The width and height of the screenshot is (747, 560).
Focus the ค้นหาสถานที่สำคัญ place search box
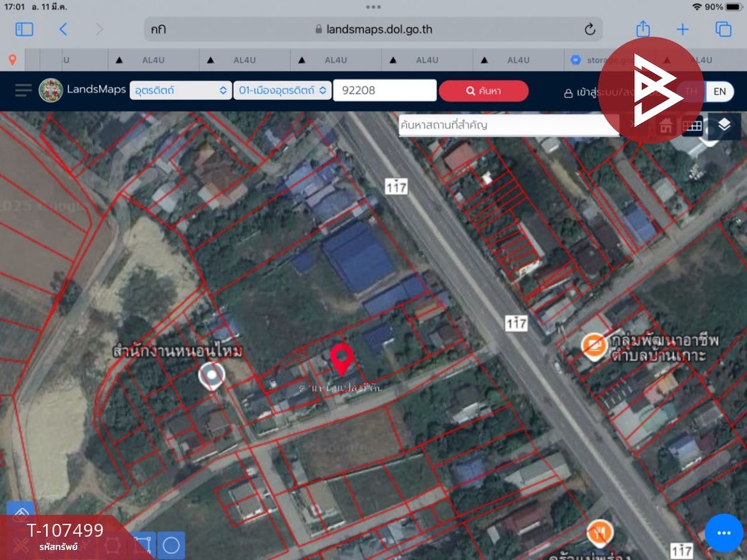click(509, 125)
